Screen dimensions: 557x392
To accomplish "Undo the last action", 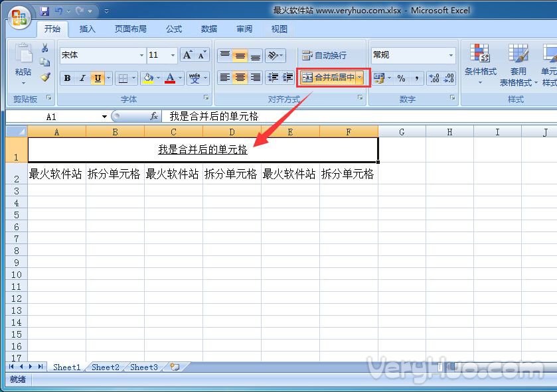I will (58, 11).
